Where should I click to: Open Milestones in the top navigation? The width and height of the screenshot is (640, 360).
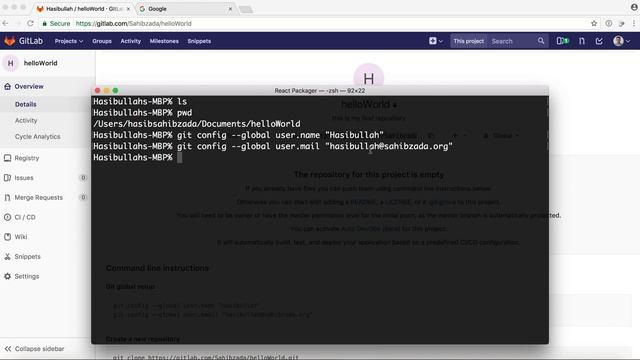[x=164, y=41]
